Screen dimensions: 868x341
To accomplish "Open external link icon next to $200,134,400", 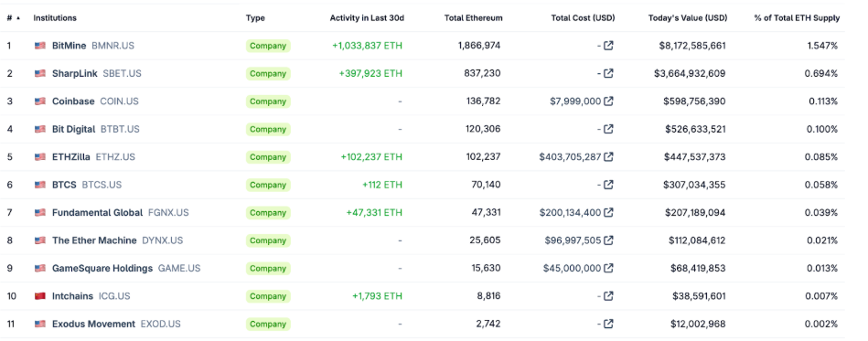I will pos(608,213).
